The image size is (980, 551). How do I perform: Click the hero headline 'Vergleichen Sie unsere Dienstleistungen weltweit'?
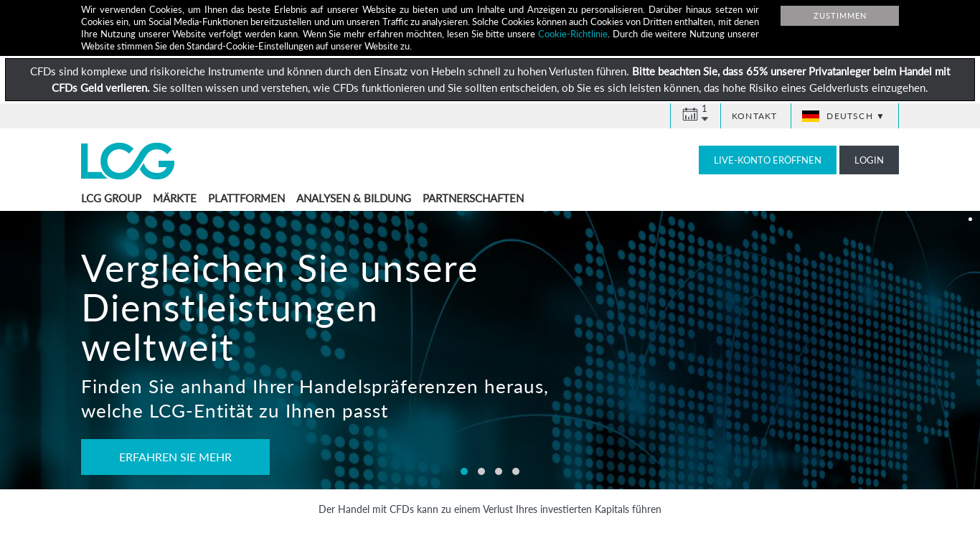coord(280,309)
